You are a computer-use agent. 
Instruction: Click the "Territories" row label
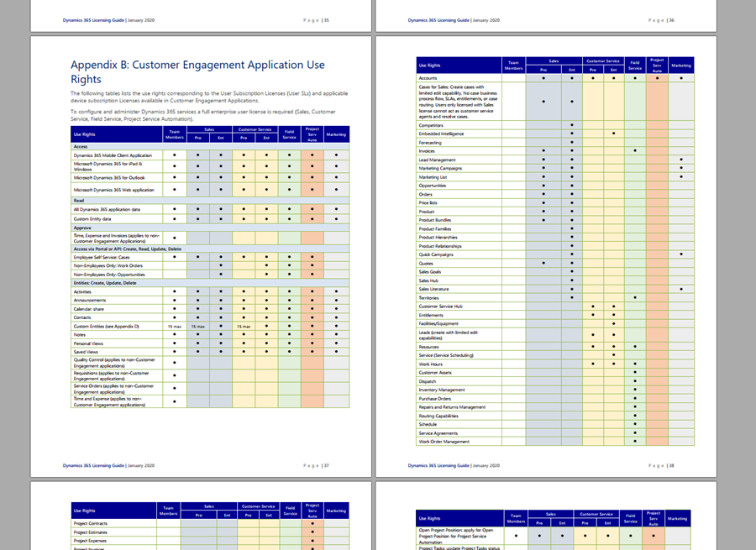[x=428, y=298]
